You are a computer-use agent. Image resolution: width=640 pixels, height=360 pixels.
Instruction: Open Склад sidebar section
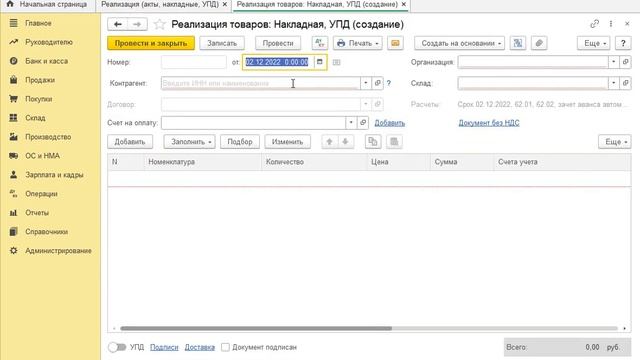(x=35, y=118)
